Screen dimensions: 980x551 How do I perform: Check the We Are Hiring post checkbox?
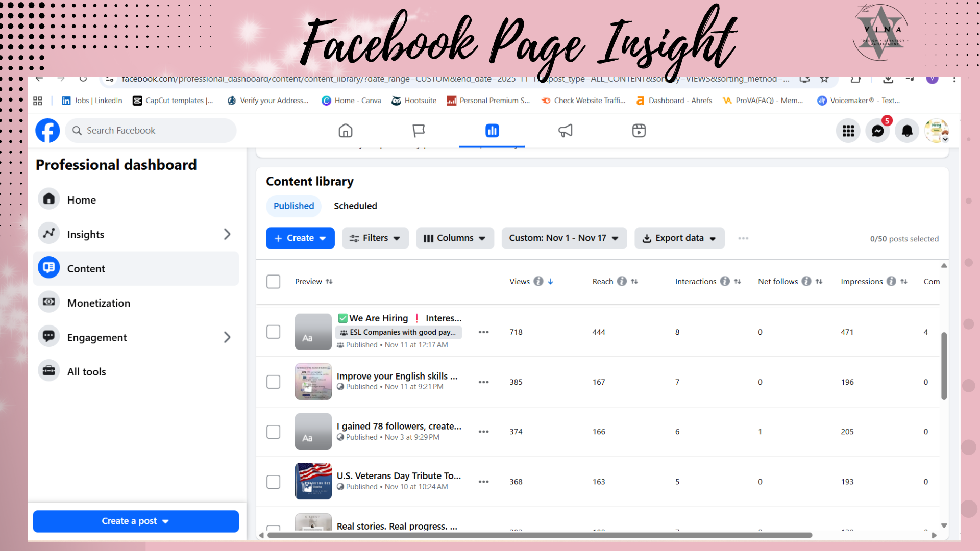(x=274, y=332)
